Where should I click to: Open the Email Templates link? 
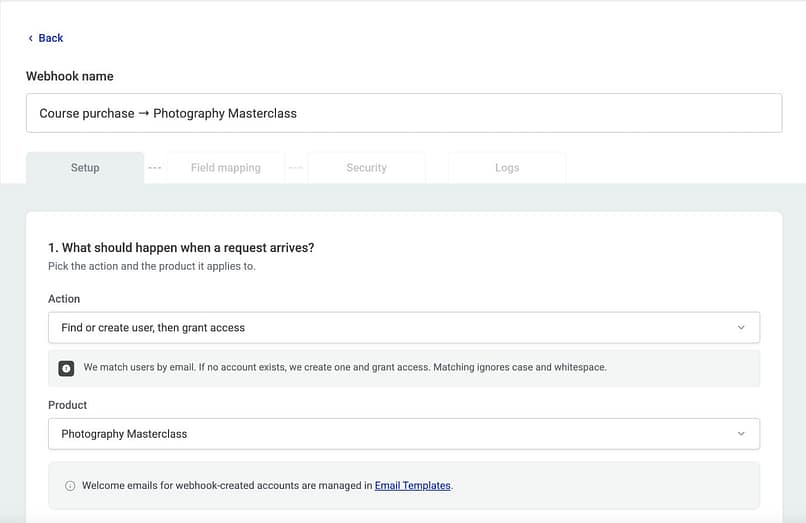pos(412,485)
